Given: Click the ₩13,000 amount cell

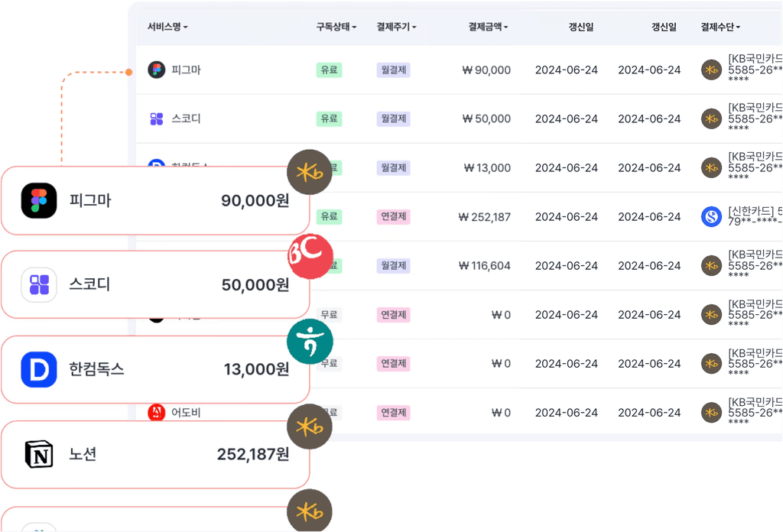Looking at the screenshot, I should tap(487, 167).
